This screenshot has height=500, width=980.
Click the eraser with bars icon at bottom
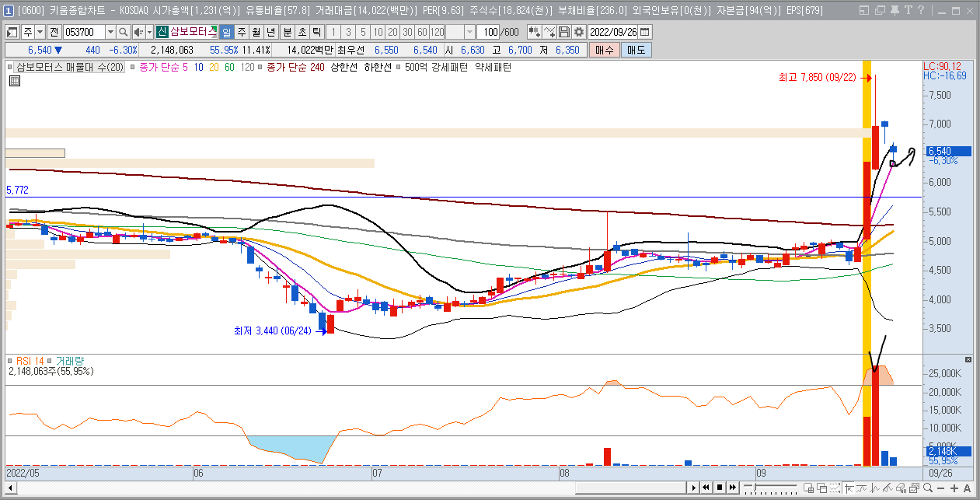(x=901, y=488)
